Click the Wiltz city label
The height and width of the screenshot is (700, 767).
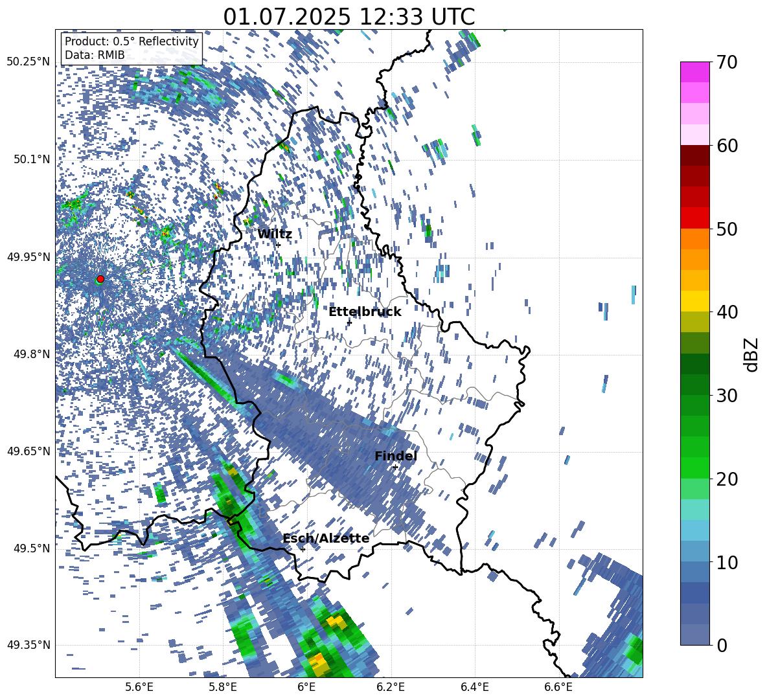tap(275, 234)
